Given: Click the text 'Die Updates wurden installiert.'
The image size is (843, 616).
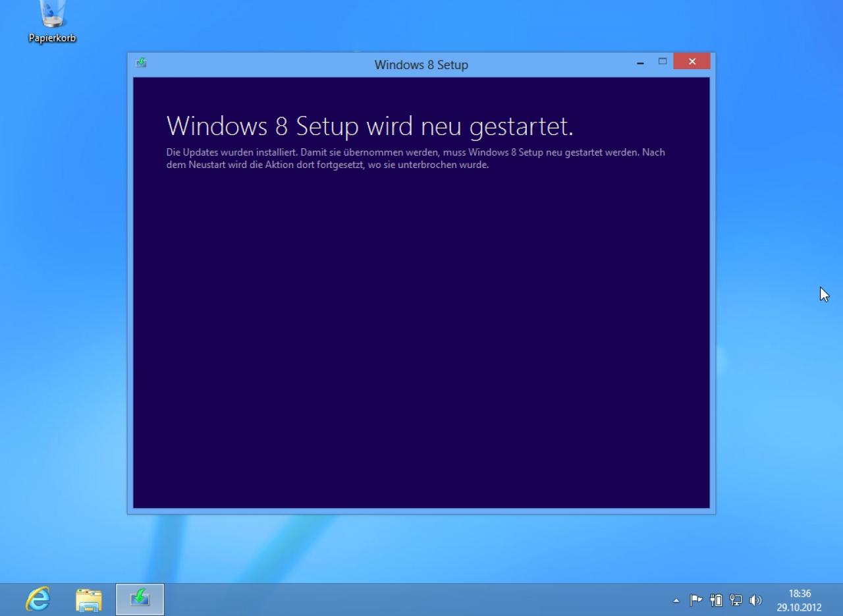Looking at the screenshot, I should coord(232,152).
